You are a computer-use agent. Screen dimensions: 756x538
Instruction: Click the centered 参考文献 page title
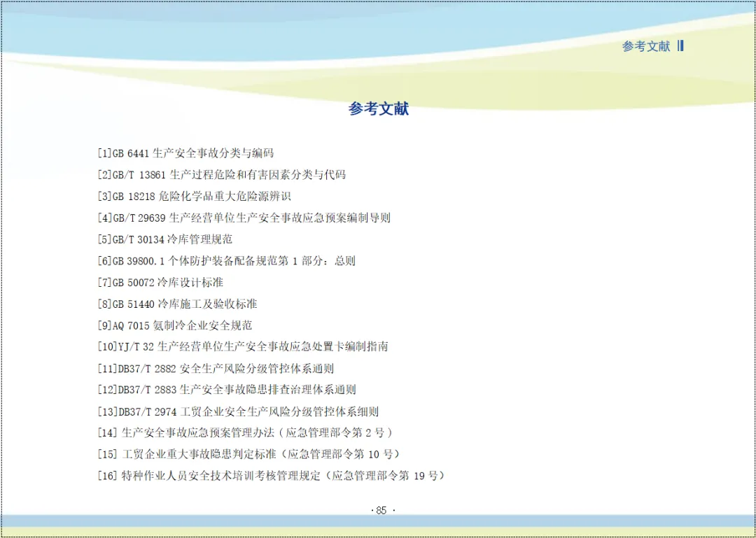coord(379,109)
